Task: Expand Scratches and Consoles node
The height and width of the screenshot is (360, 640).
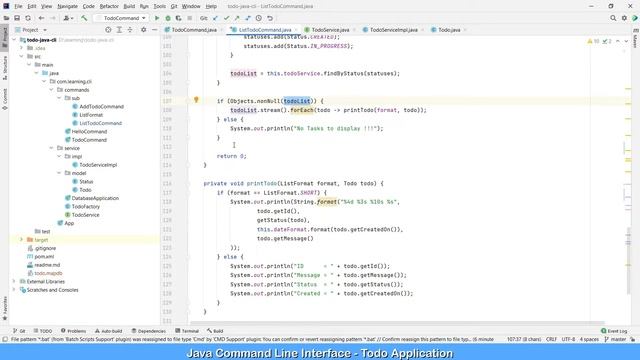Action: (14, 290)
